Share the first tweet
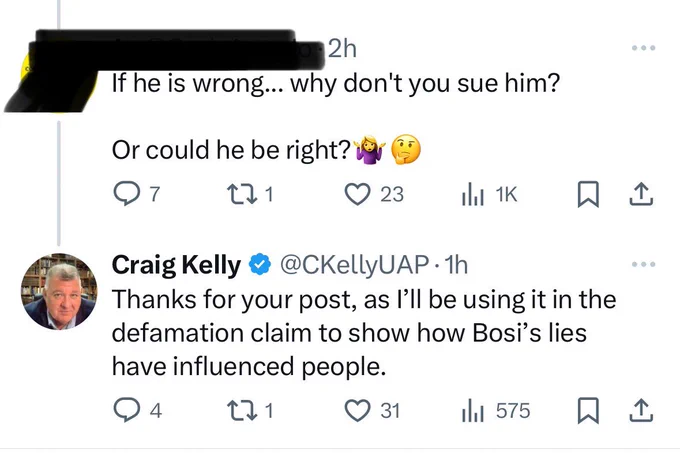The image size is (680, 453). tap(641, 194)
